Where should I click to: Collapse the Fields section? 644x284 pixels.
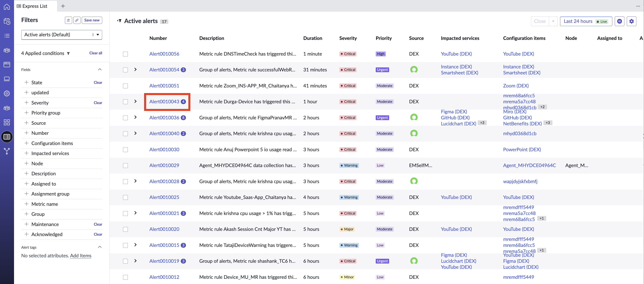[100, 70]
